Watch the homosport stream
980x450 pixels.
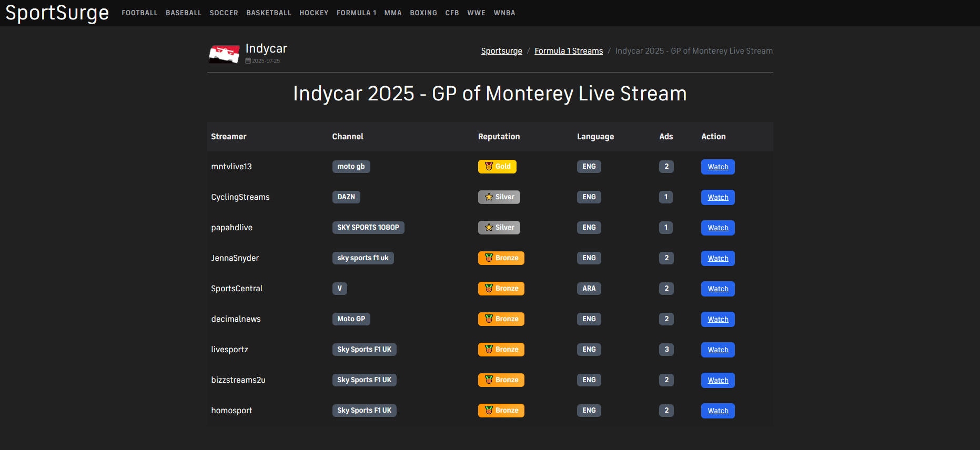tap(718, 411)
